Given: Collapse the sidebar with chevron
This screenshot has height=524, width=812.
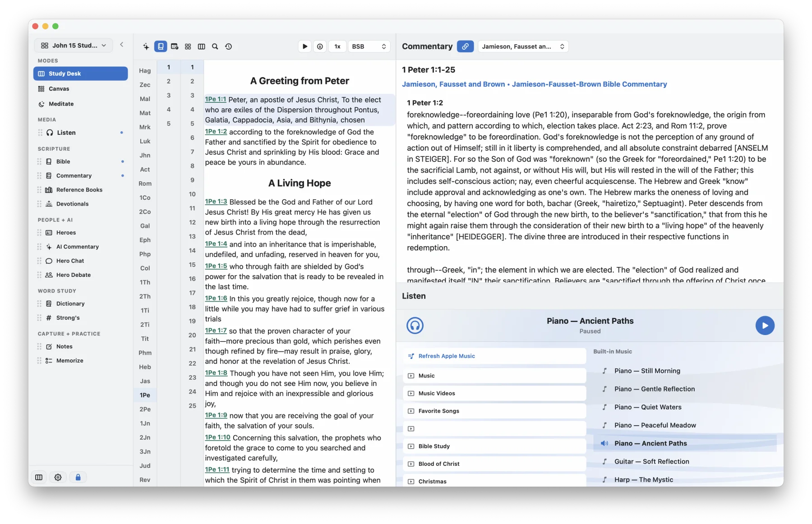Looking at the screenshot, I should (122, 45).
